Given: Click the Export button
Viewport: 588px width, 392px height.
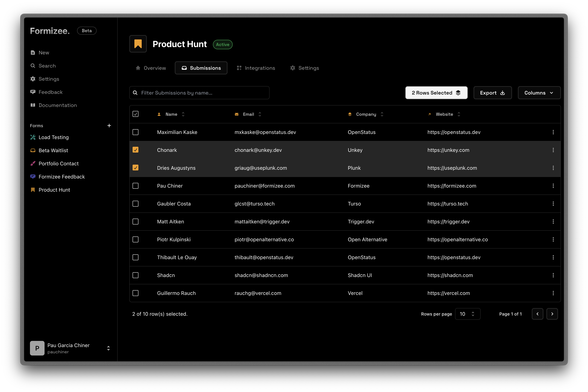Looking at the screenshot, I should (x=492, y=93).
